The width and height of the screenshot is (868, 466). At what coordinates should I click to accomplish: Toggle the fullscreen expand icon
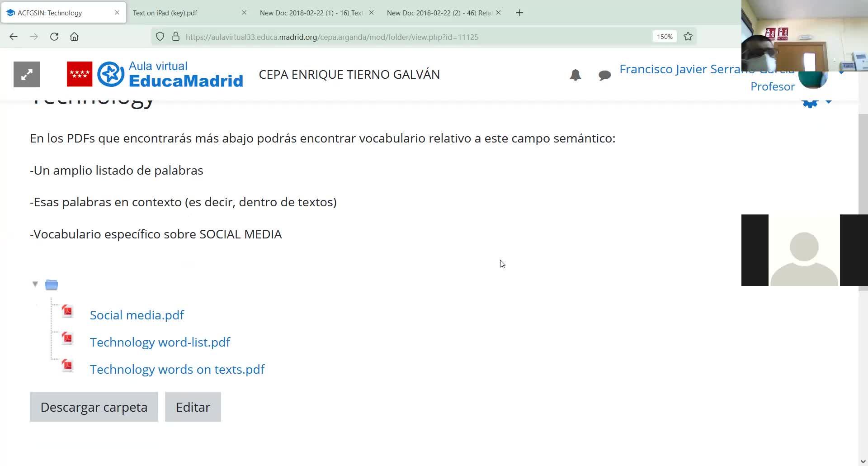(x=27, y=74)
